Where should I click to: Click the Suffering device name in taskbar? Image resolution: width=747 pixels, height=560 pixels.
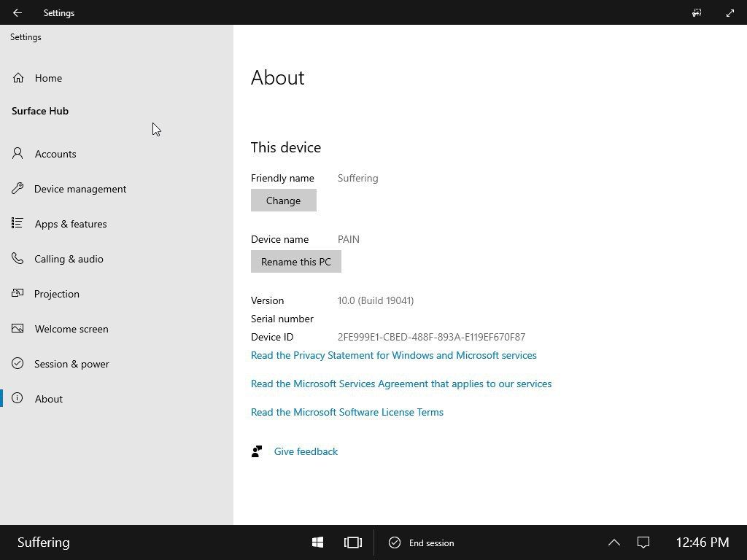43,542
